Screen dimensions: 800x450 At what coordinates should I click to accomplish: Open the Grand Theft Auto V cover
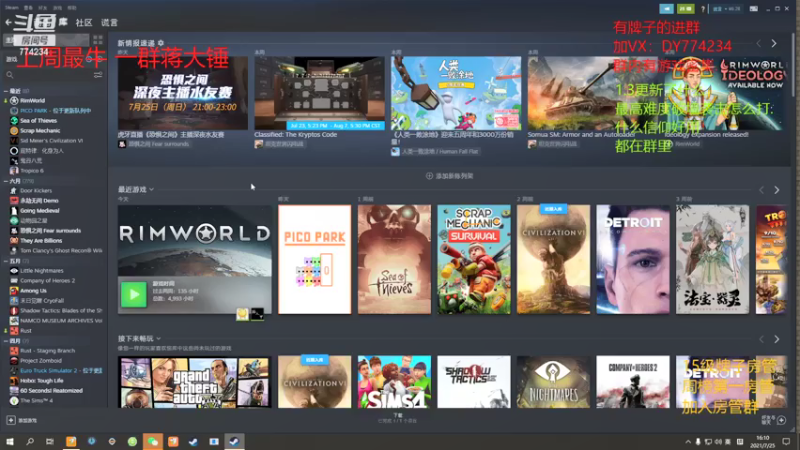pos(194,382)
